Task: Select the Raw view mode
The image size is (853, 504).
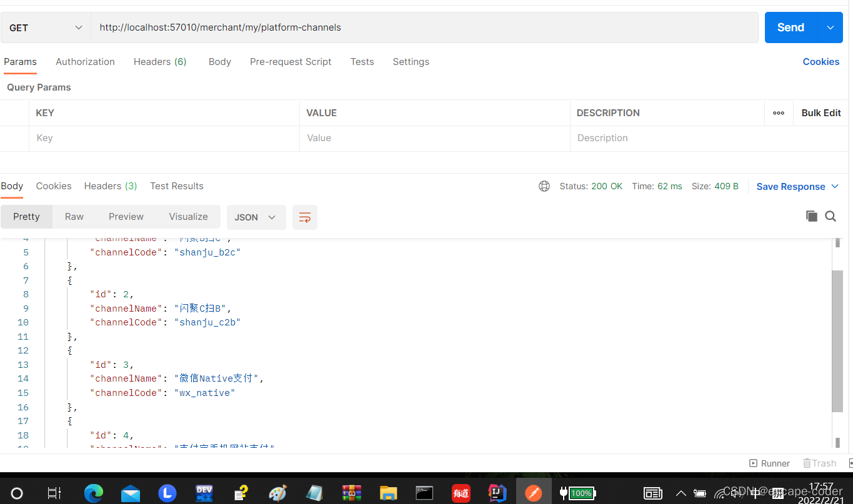Action: pyautogui.click(x=74, y=217)
